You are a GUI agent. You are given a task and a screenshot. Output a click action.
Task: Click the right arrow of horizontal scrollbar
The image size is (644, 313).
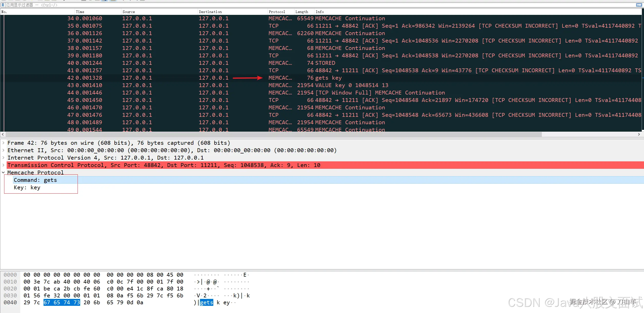(639, 134)
